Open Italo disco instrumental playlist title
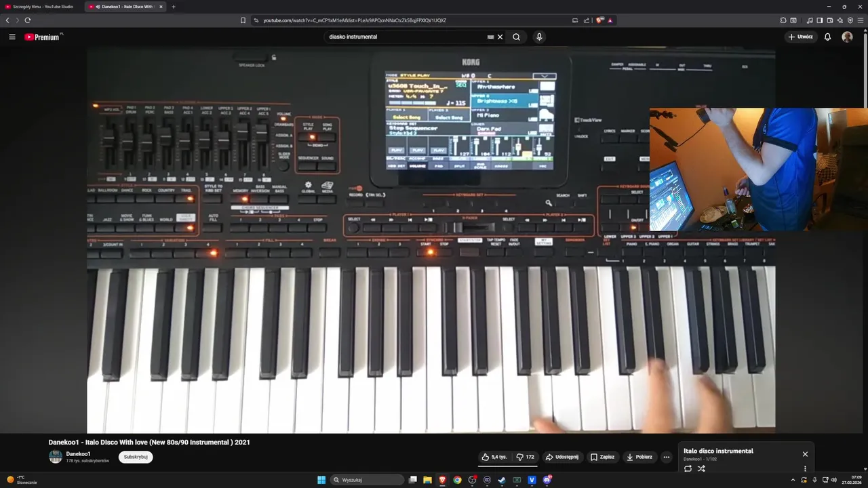868x488 pixels. [x=718, y=451]
